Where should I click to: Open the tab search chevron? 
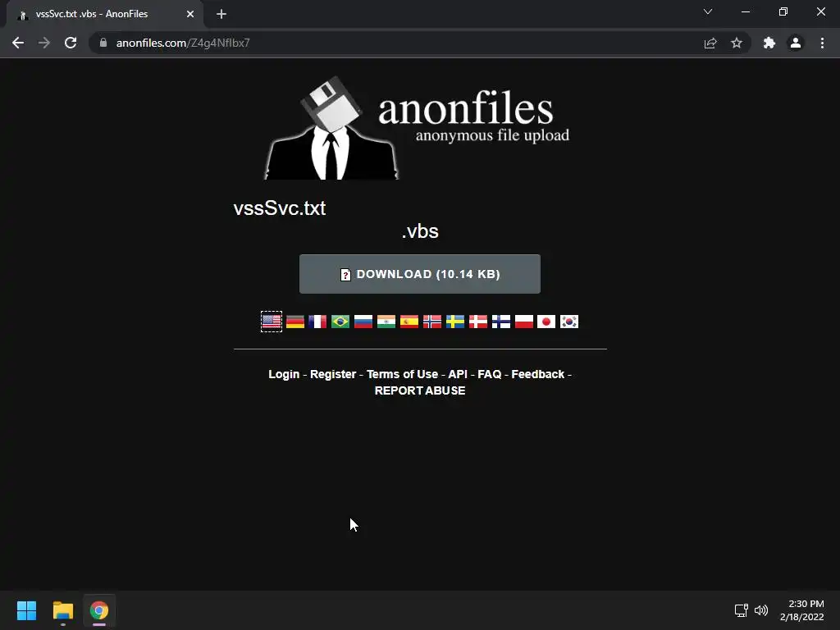click(708, 11)
